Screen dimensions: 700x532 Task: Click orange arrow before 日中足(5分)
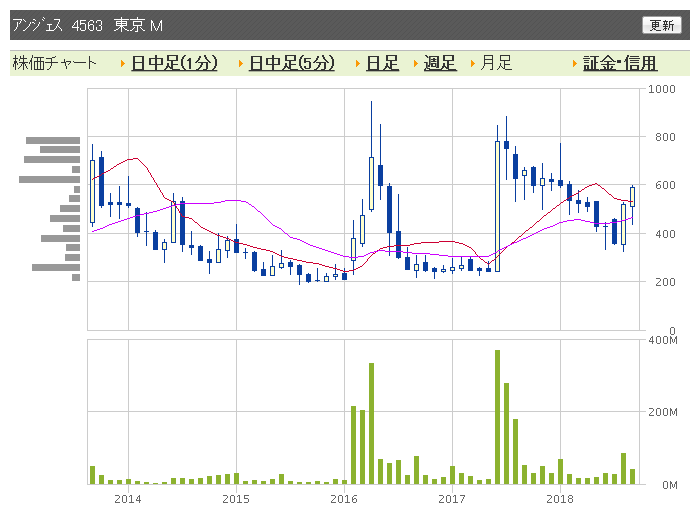pos(241,64)
